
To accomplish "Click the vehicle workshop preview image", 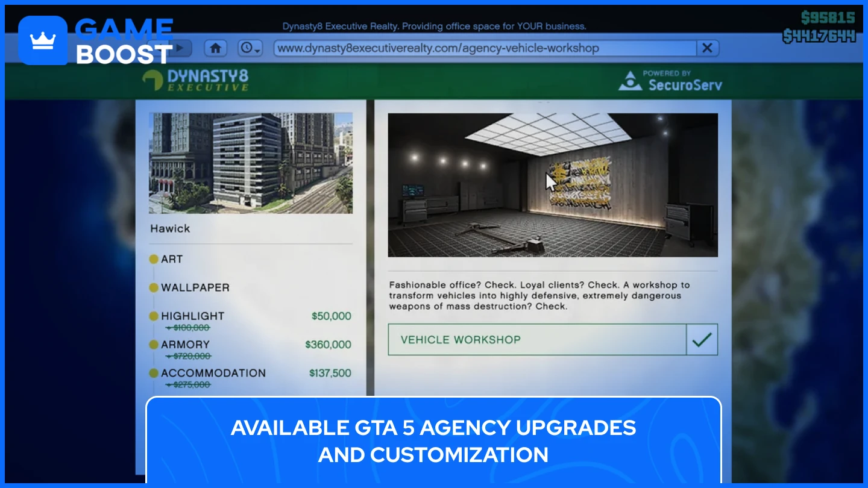I will [553, 185].
